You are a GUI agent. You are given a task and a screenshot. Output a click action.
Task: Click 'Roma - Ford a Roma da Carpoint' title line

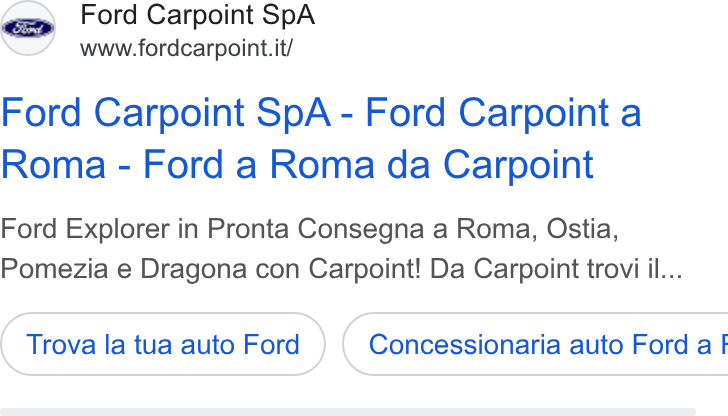(297, 164)
